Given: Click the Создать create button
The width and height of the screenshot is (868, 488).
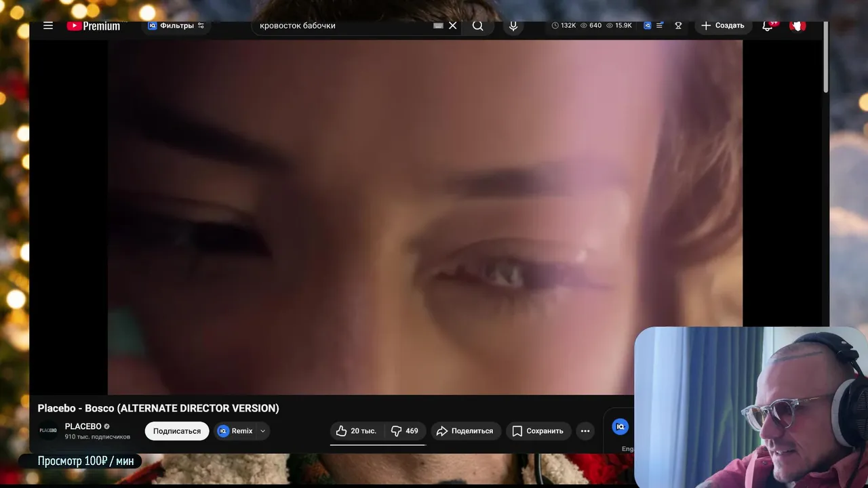Looking at the screenshot, I should coord(723,26).
